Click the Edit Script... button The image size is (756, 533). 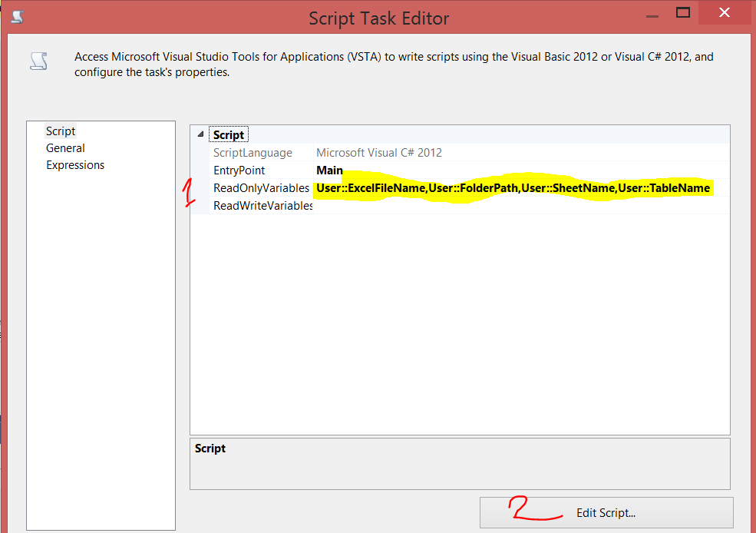coord(606,512)
